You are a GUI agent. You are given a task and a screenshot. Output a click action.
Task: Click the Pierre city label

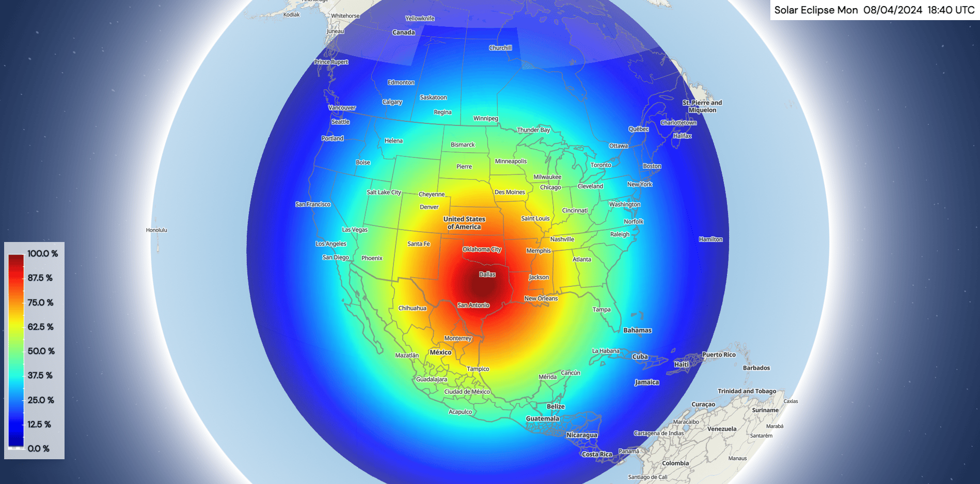pyautogui.click(x=464, y=167)
